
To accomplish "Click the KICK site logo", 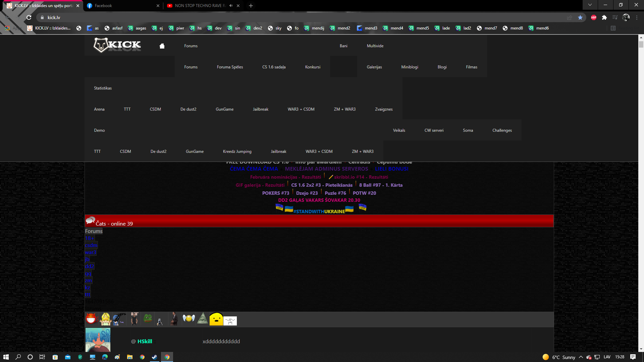I will [x=117, y=45].
